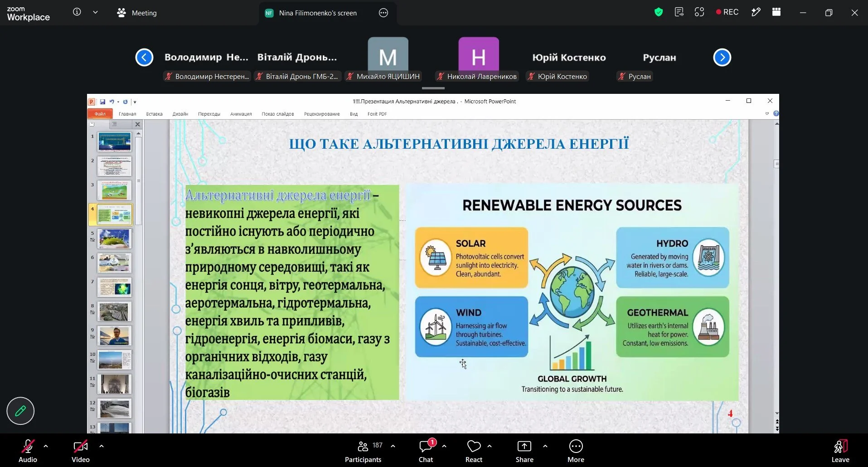Viewport: 868px width, 467px height.
Task: Switch to the outline tab in thumbnails pane
Action: 114,124
